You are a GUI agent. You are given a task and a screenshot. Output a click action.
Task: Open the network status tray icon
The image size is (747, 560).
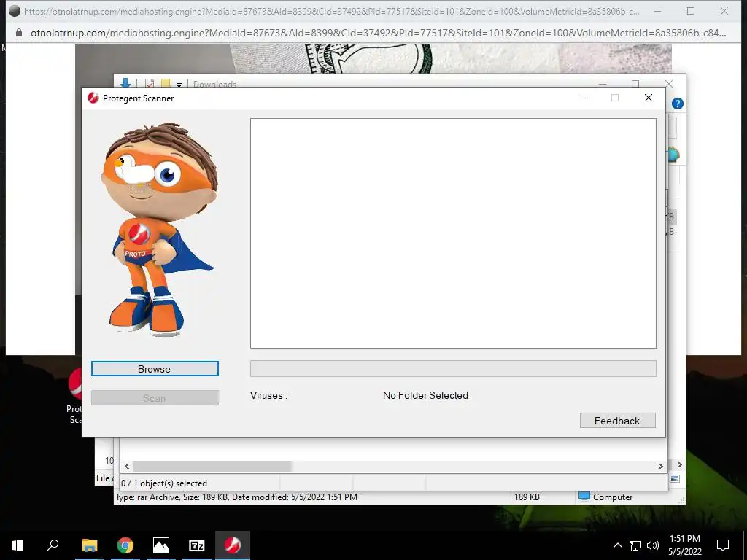(635, 545)
